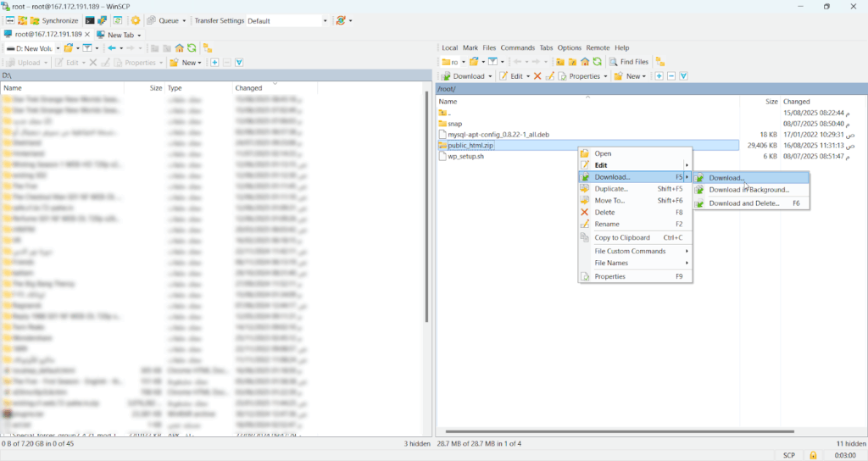Viewport: 868px width, 461px height.
Task: Click local panel Home directory icon
Action: [180, 48]
